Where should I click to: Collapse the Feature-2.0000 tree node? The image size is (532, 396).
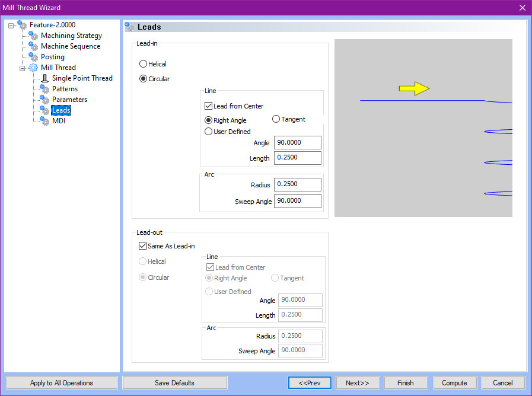pos(11,25)
